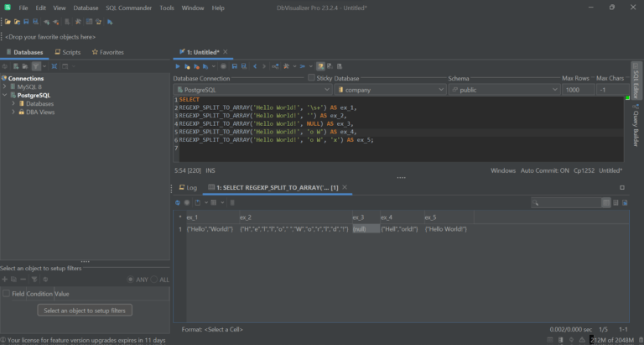The height and width of the screenshot is (345, 644).
Task: Select the ANY radio button
Action: pos(131,280)
